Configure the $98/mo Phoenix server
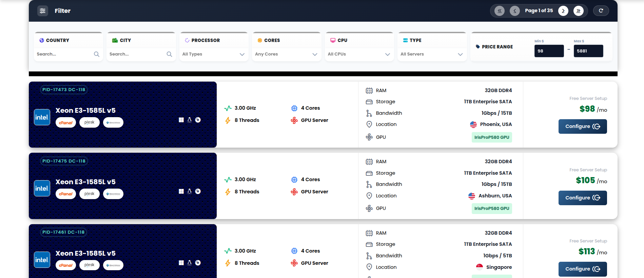Screen dimensions: 644x278 583,126
